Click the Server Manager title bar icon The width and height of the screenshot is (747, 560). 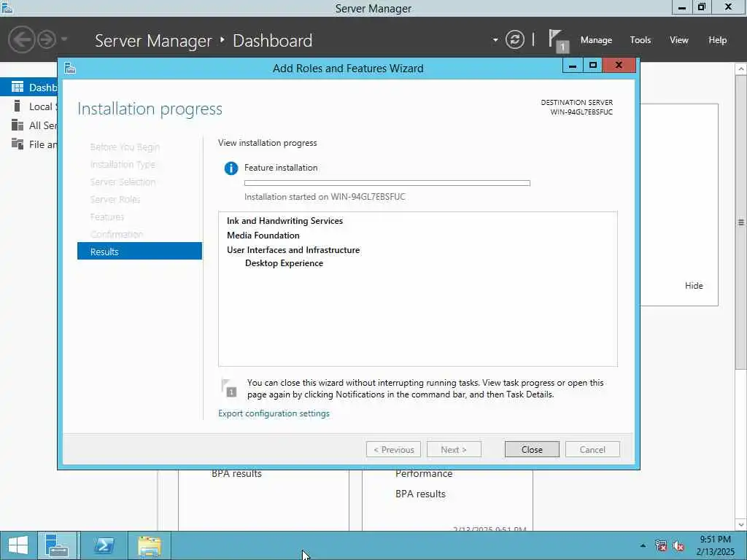click(7, 7)
